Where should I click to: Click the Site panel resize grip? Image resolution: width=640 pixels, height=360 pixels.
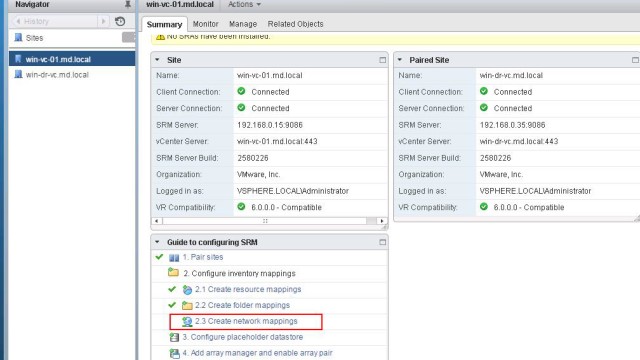pos(384,227)
